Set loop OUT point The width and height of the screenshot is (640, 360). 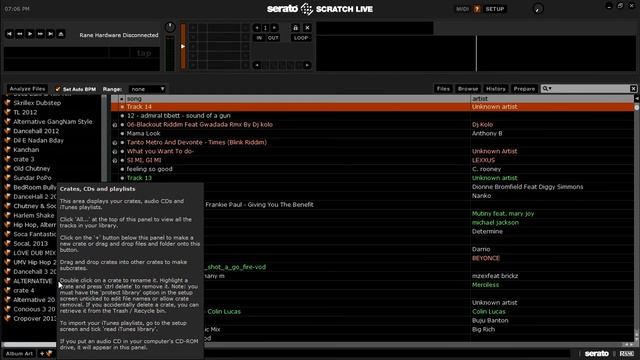273,38
